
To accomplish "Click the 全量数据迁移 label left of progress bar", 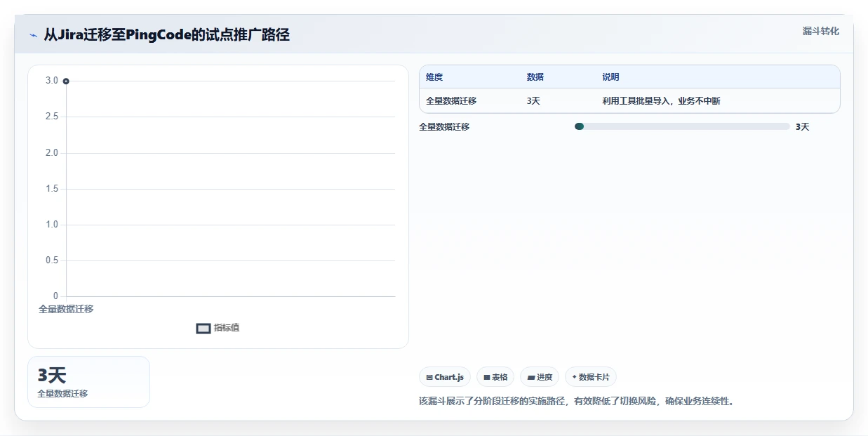I will tap(444, 127).
